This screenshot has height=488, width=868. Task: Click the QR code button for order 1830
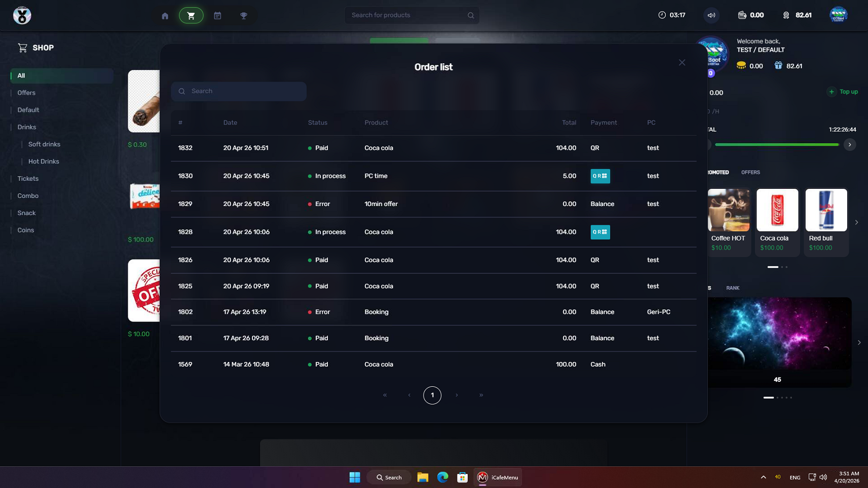[600, 176]
